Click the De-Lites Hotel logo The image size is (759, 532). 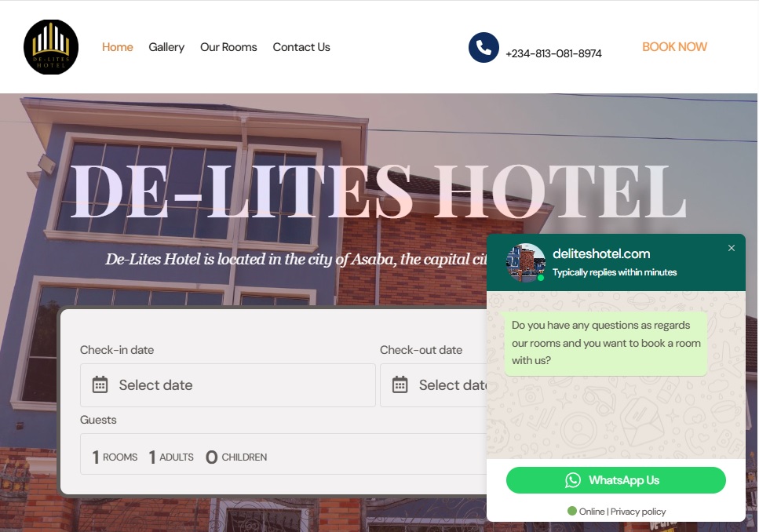point(51,47)
